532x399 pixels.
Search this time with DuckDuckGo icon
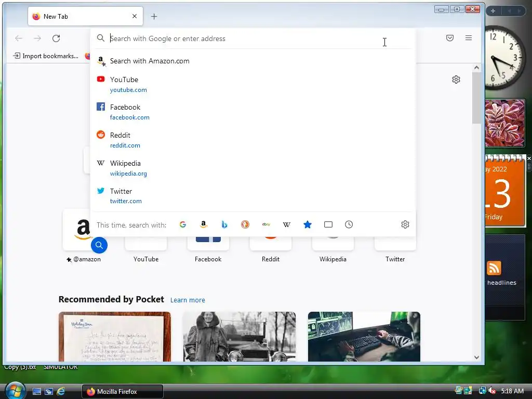pos(245,224)
